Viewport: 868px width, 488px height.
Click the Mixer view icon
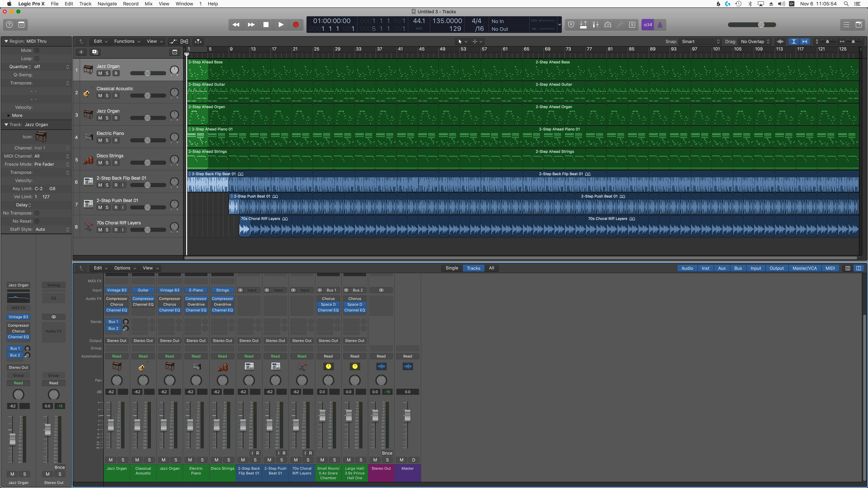click(x=595, y=24)
